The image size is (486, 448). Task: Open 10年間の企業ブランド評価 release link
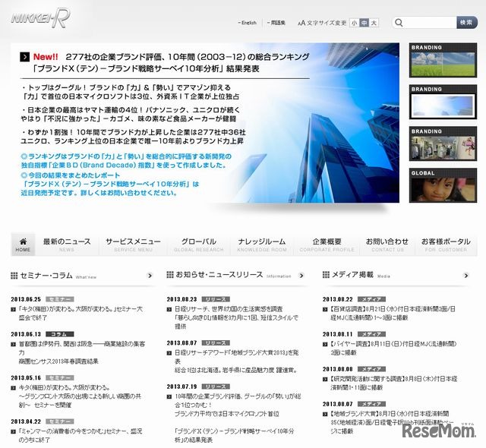click(238, 405)
